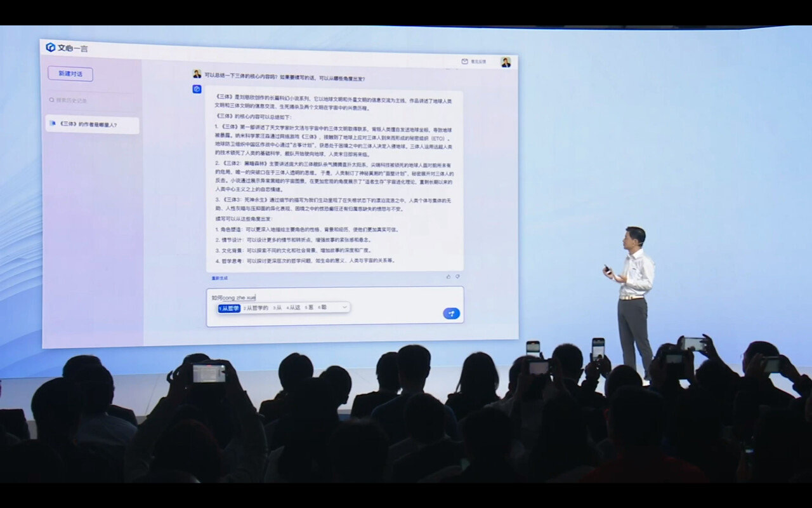Click the user question text about 三体
This screenshot has width=812, height=508.
[x=285, y=78]
